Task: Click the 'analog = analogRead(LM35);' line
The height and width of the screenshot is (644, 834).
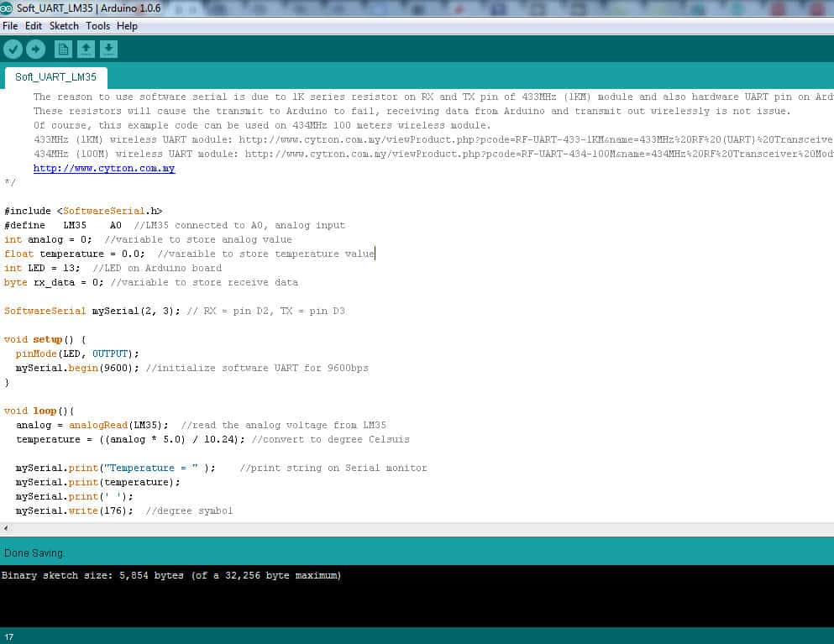Action: (x=201, y=426)
